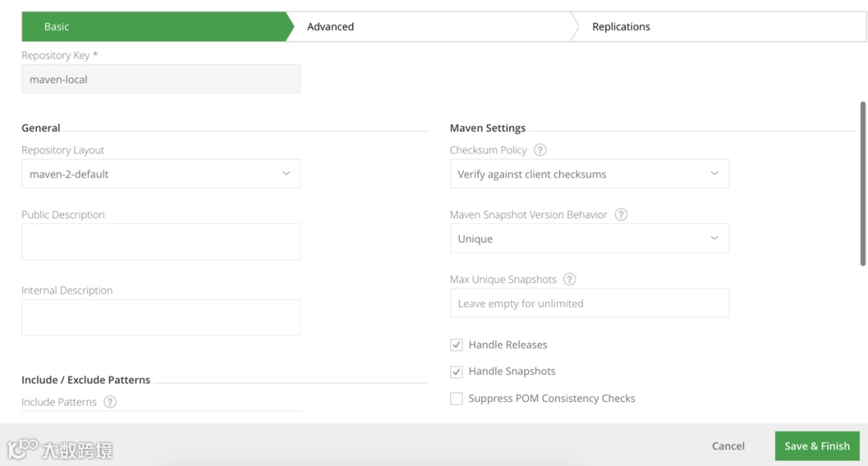Click the Repository Key field
868x466 pixels.
pos(161,80)
